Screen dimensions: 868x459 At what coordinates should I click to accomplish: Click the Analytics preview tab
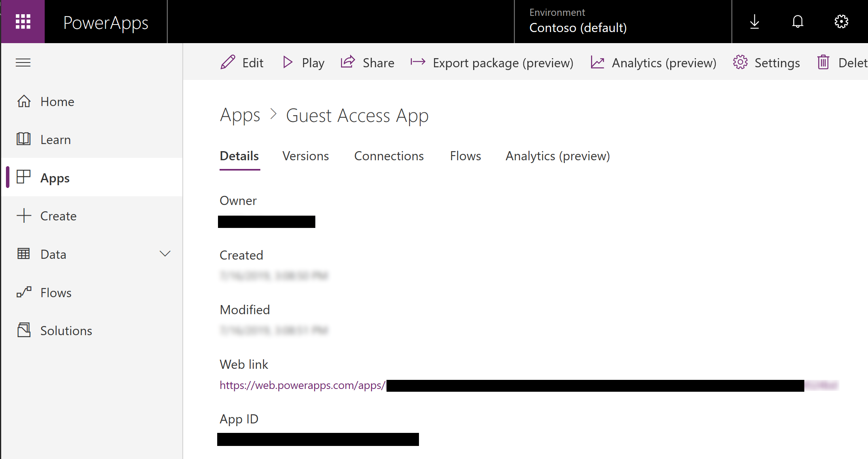click(x=557, y=156)
